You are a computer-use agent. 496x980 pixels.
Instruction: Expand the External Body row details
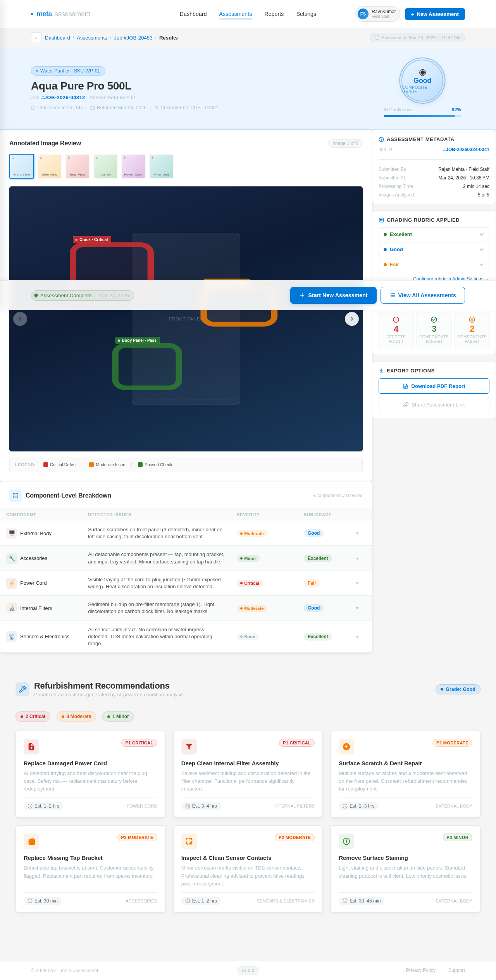[357, 534]
